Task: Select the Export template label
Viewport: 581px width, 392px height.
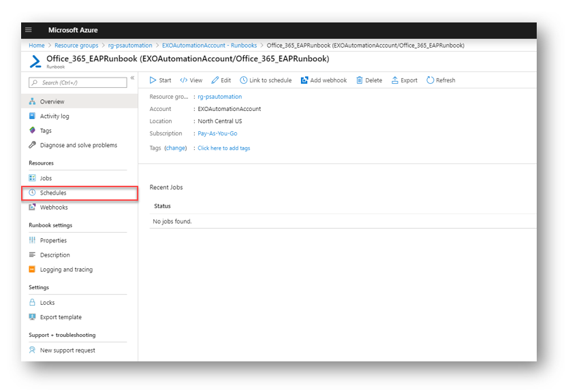Action: click(x=61, y=317)
